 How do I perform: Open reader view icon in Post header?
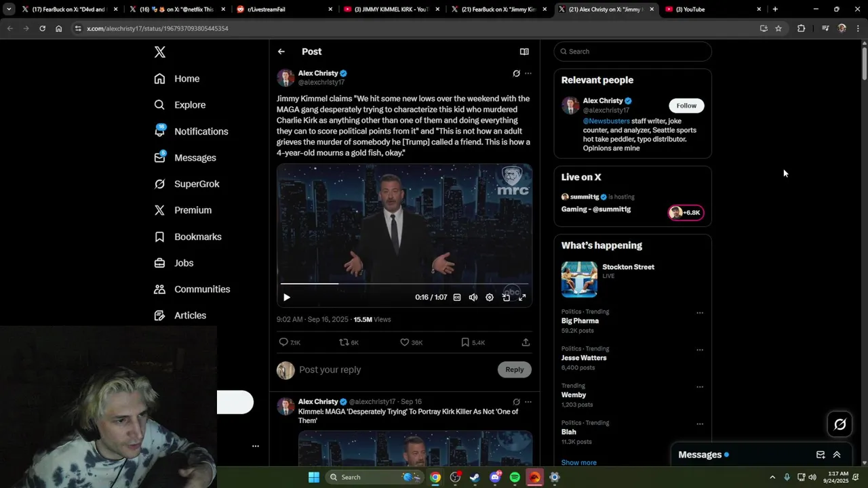[x=524, y=52]
